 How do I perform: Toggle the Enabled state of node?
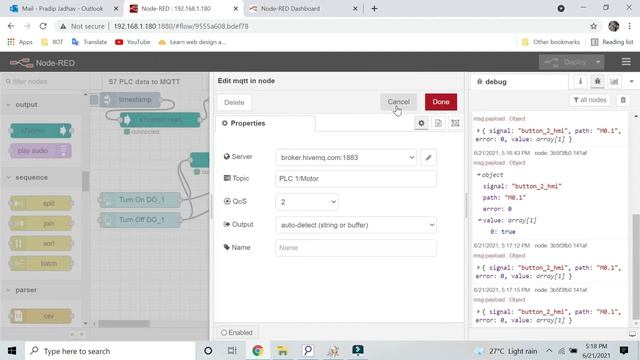coord(237,333)
